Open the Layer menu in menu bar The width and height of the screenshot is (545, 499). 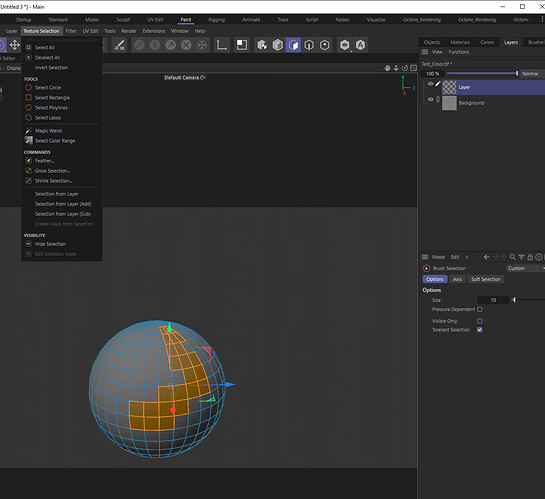click(x=11, y=31)
